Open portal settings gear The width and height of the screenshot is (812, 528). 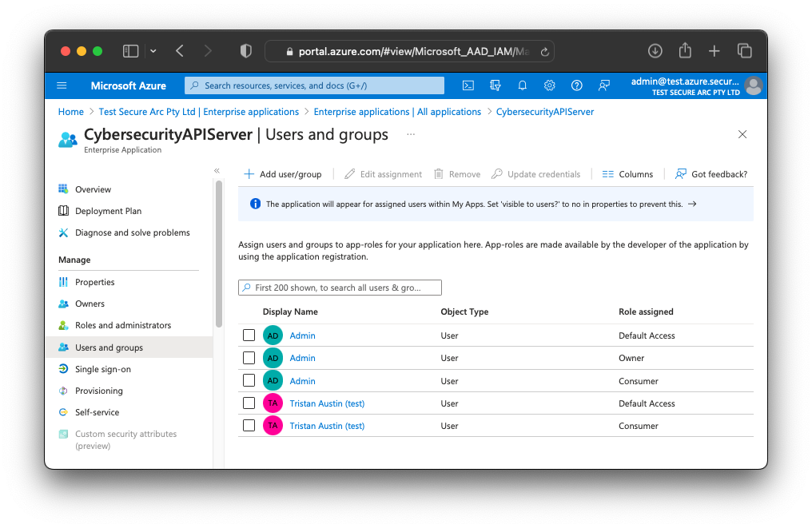tap(549, 85)
